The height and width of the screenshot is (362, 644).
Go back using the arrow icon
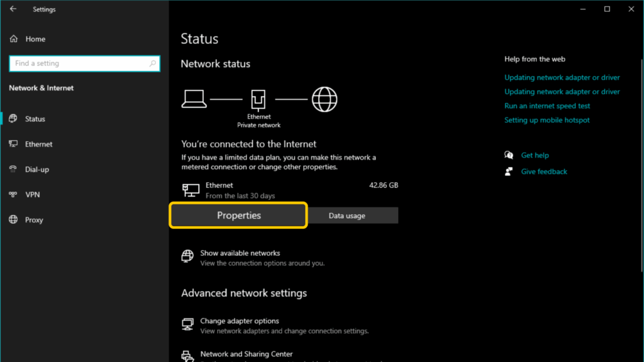13,9
